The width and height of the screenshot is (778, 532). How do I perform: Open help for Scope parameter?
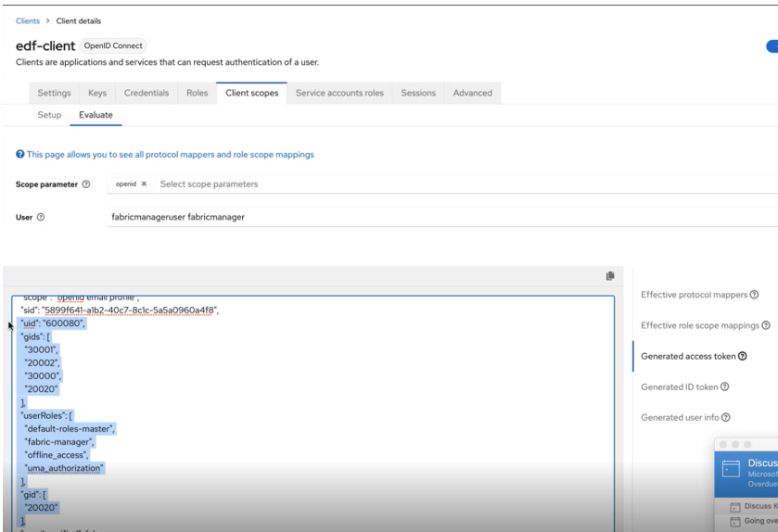[86, 184]
